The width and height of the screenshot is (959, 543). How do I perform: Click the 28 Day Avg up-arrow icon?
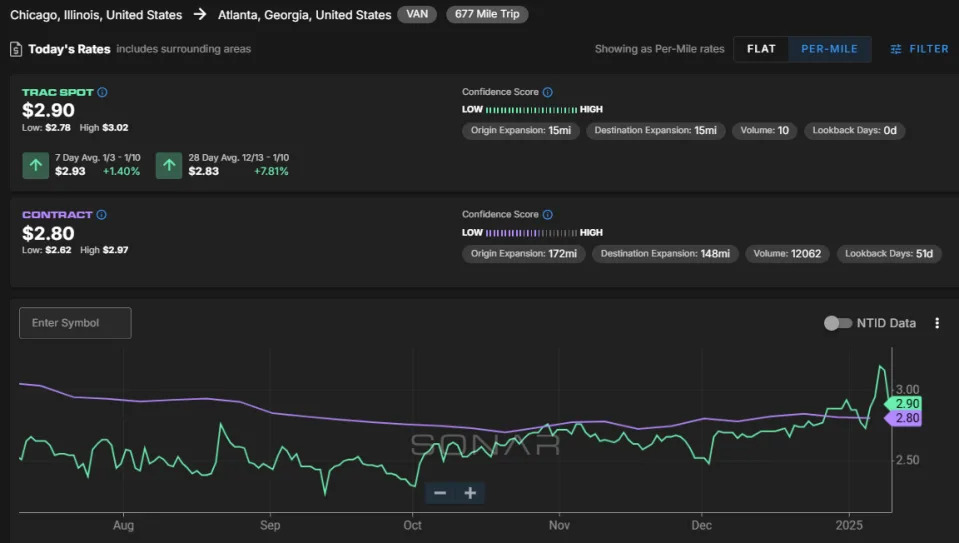(x=169, y=165)
